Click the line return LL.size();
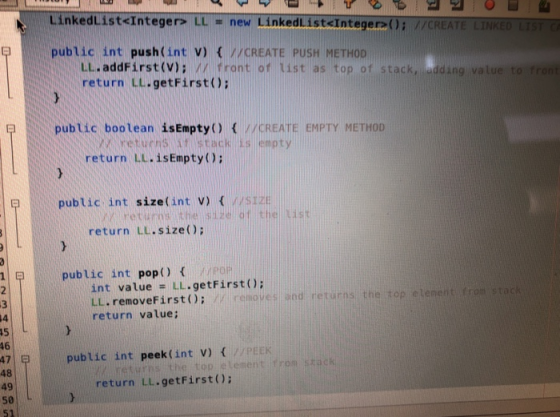This screenshot has width=560, height=417. (x=146, y=231)
